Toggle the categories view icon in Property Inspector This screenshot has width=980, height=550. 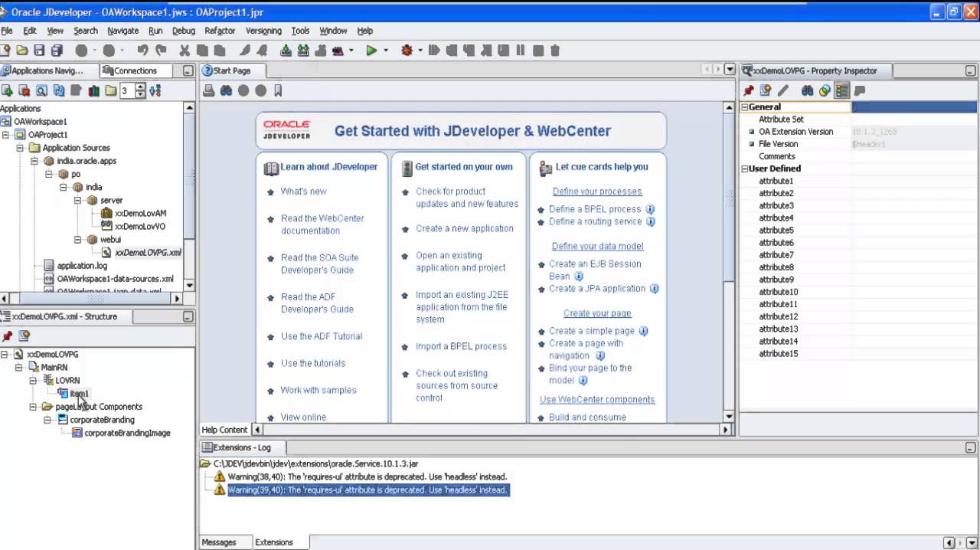842,90
